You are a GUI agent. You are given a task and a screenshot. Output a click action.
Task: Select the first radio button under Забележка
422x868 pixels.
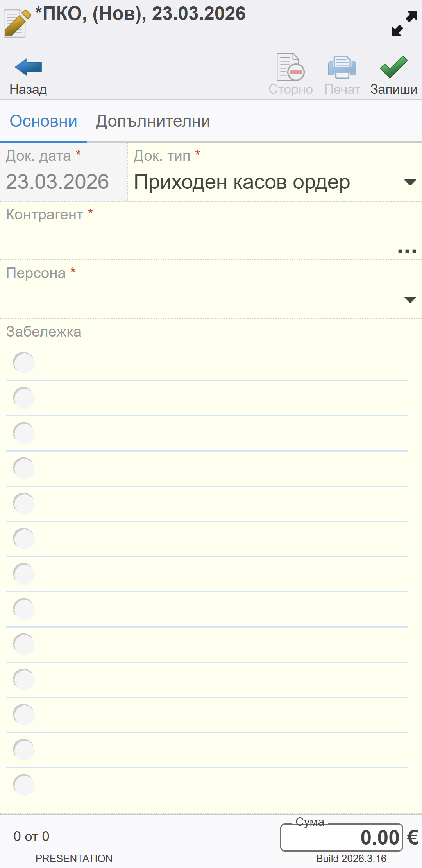click(24, 363)
